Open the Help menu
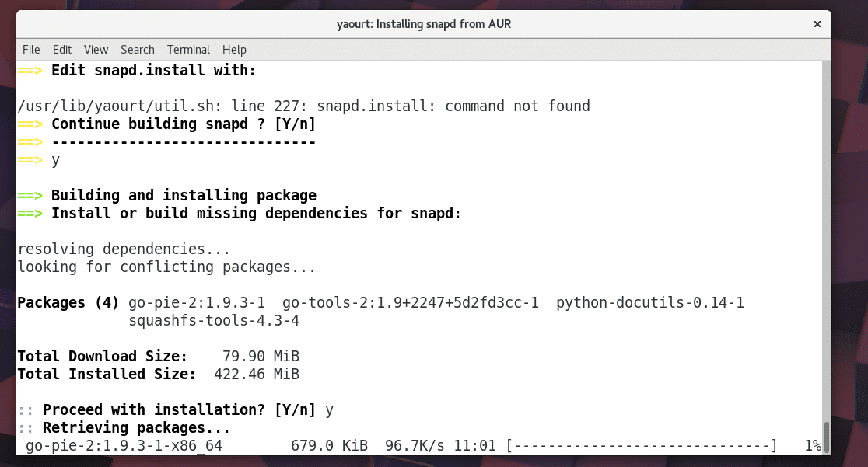The height and width of the screenshot is (467, 868). [x=234, y=49]
